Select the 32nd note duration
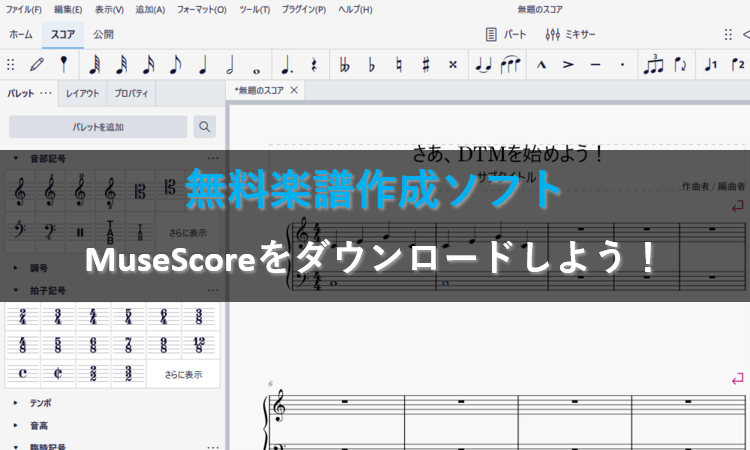The width and height of the screenshot is (750, 450). click(121, 65)
